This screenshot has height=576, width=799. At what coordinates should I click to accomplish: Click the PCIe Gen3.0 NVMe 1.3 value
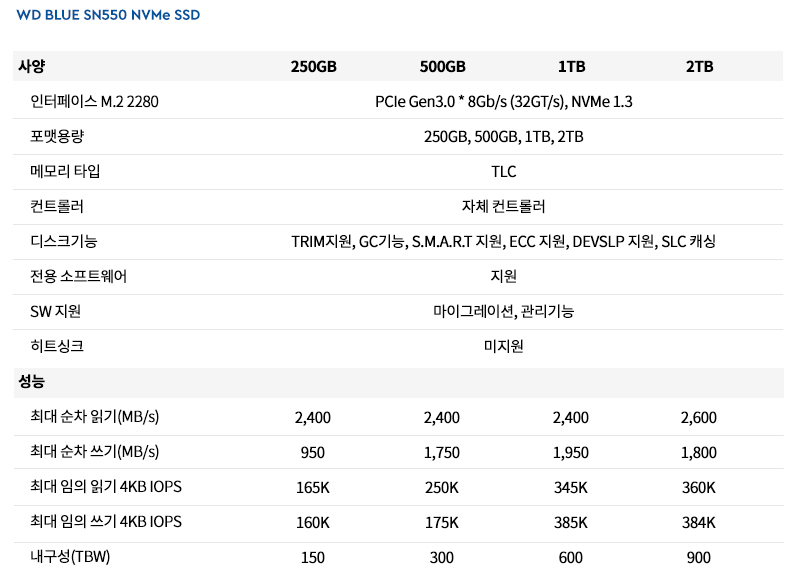tap(503, 101)
